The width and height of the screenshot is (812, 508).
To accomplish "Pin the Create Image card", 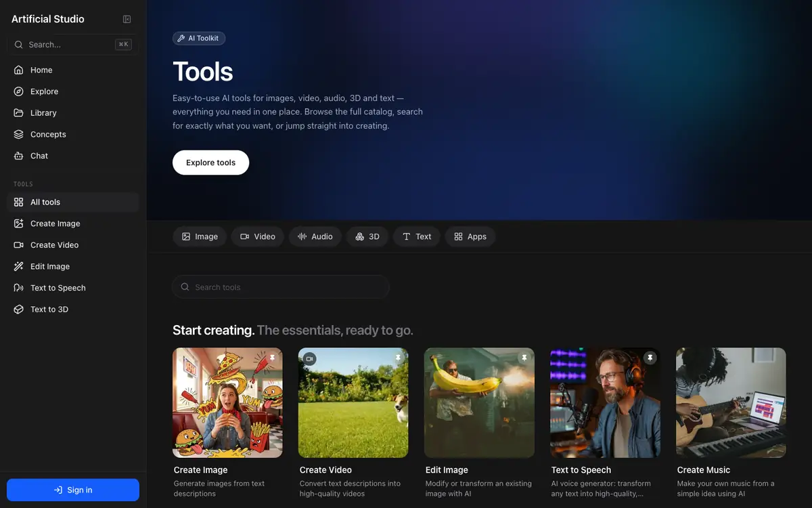I will (273, 358).
